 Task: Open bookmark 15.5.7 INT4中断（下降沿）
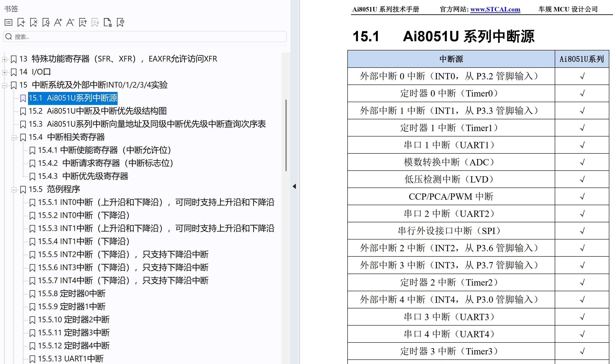(x=123, y=281)
